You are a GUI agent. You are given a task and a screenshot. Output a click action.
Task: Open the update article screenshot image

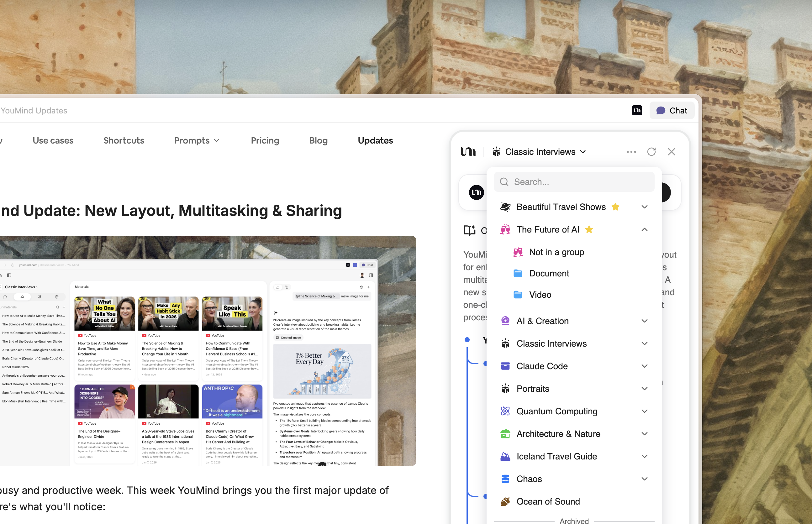click(208, 350)
